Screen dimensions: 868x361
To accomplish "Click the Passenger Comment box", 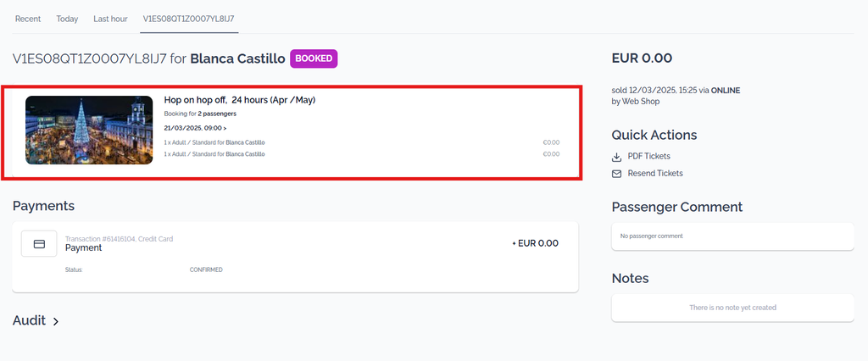I will click(x=732, y=236).
